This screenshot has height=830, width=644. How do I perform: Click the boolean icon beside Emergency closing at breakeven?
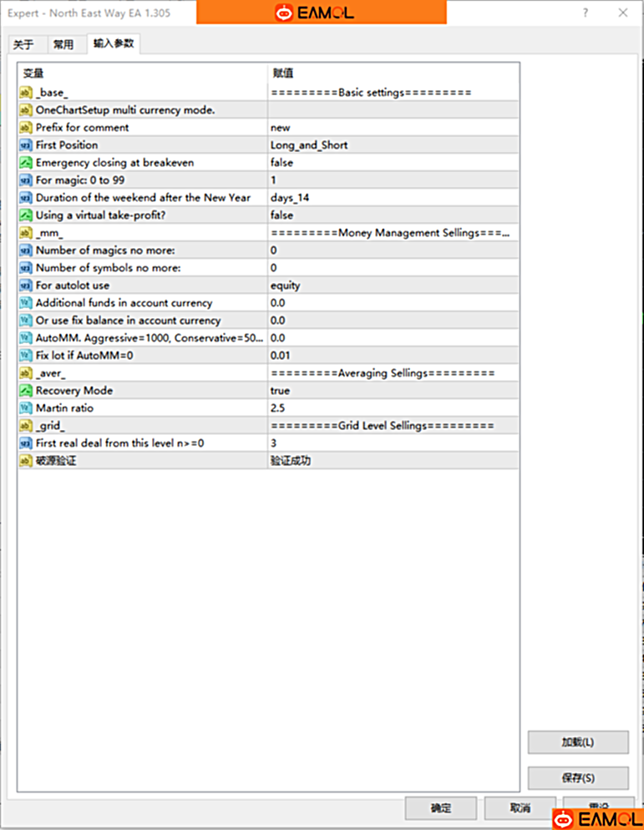point(26,163)
